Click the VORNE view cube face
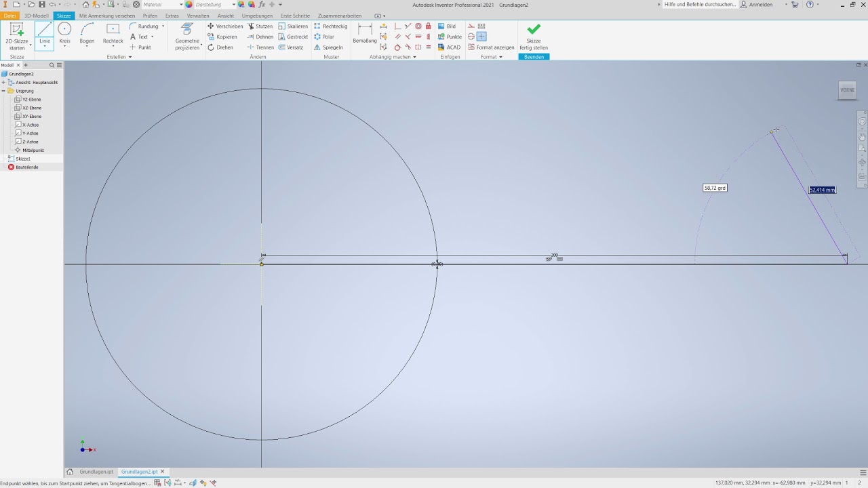Image resolution: width=868 pixels, height=488 pixels. (x=847, y=90)
